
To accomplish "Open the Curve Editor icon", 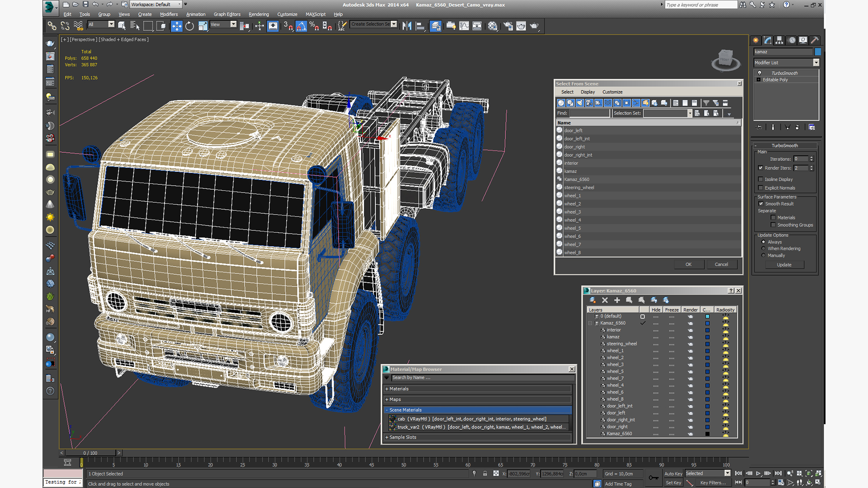I will (464, 26).
